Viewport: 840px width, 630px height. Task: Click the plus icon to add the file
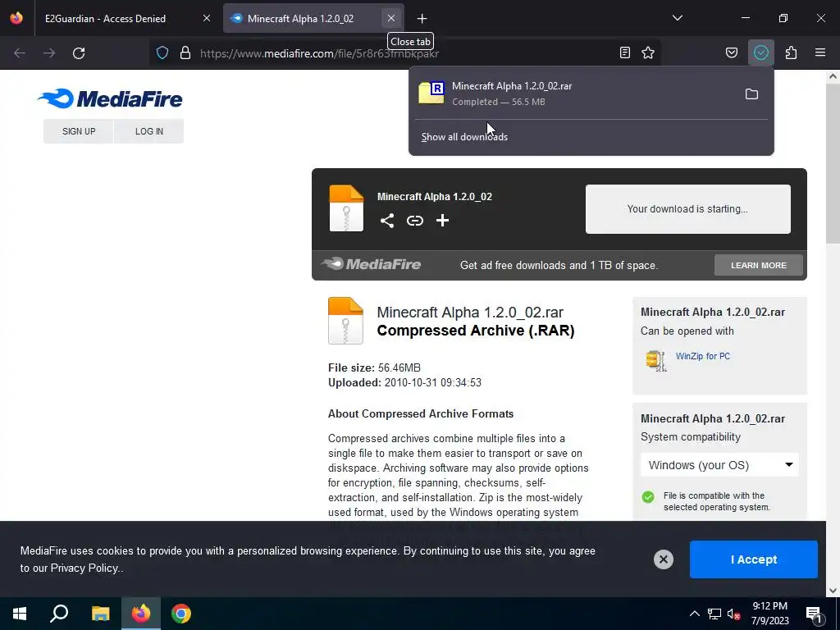(442, 221)
